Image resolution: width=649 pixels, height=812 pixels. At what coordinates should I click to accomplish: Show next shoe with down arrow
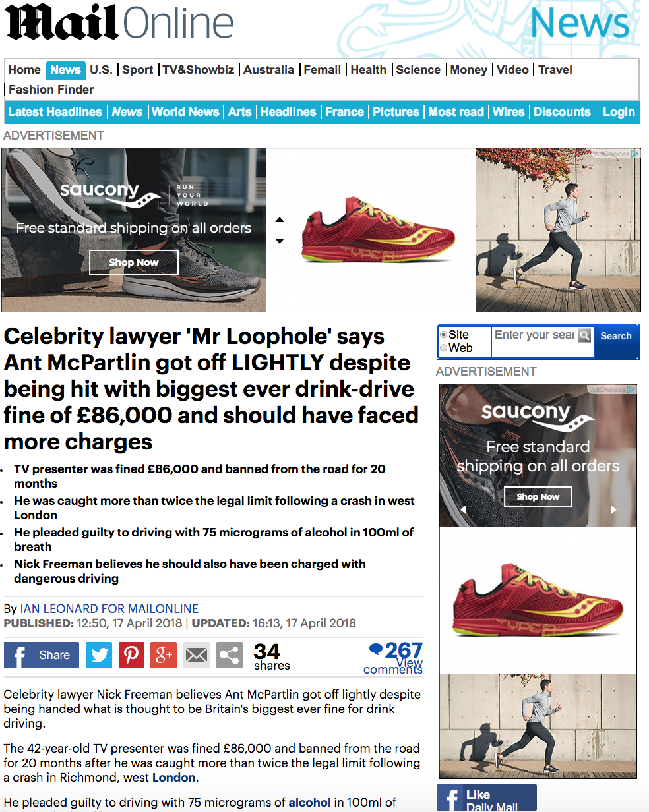[280, 241]
